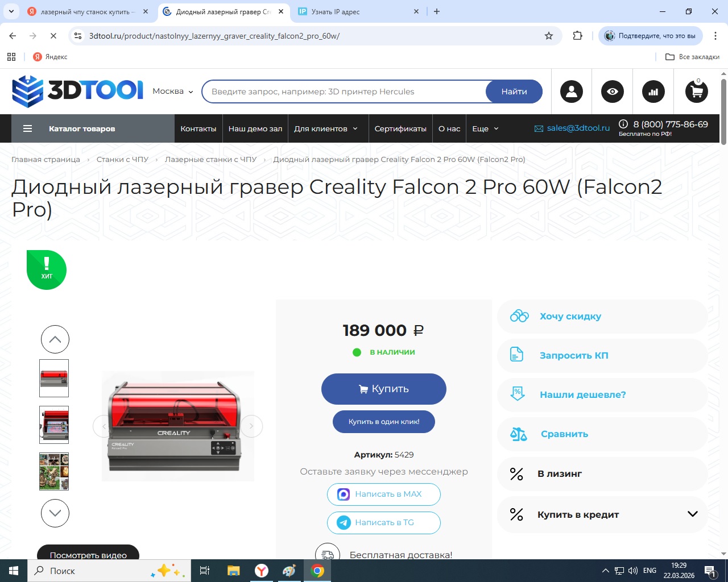The height and width of the screenshot is (582, 728).
Task: Click the blue Купить button
Action: [x=384, y=389]
